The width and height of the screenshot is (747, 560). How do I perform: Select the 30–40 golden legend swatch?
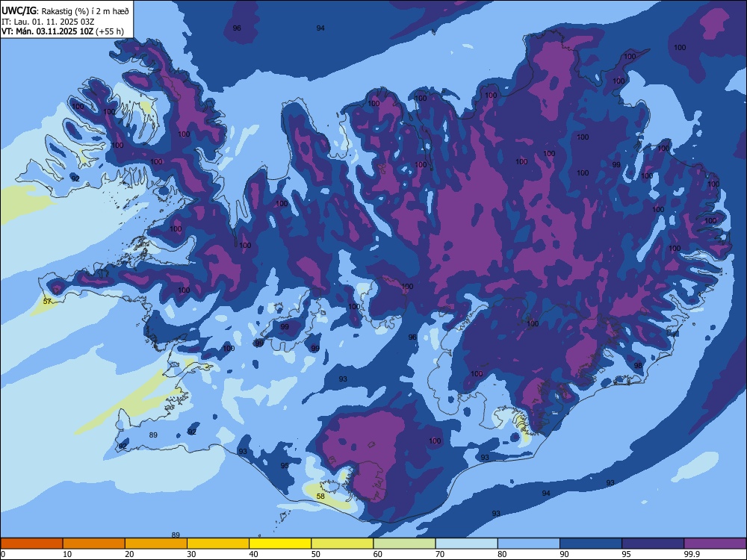pyautogui.click(x=218, y=544)
